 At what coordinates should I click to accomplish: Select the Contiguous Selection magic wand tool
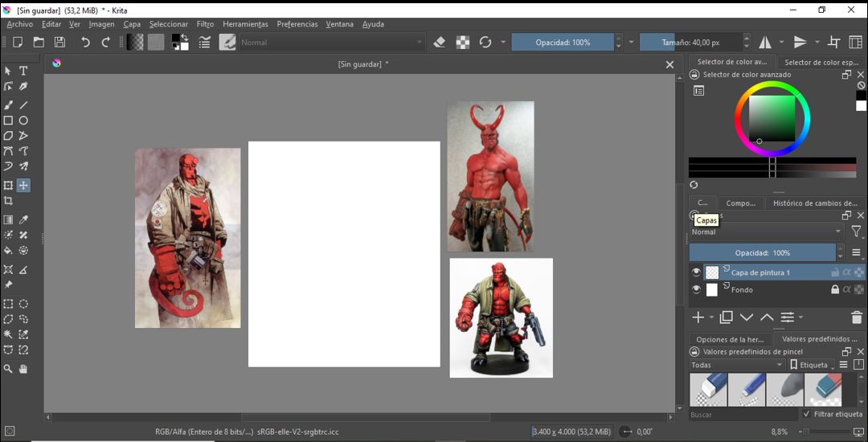tap(8, 334)
